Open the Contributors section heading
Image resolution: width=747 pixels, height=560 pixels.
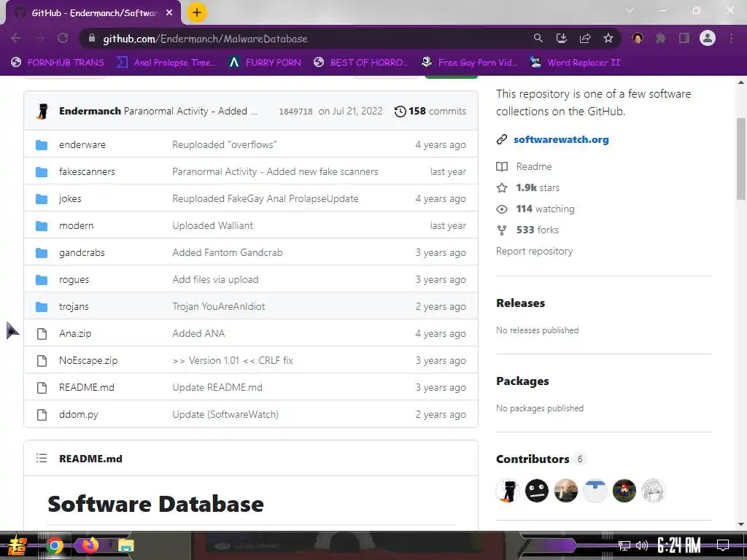click(x=532, y=459)
